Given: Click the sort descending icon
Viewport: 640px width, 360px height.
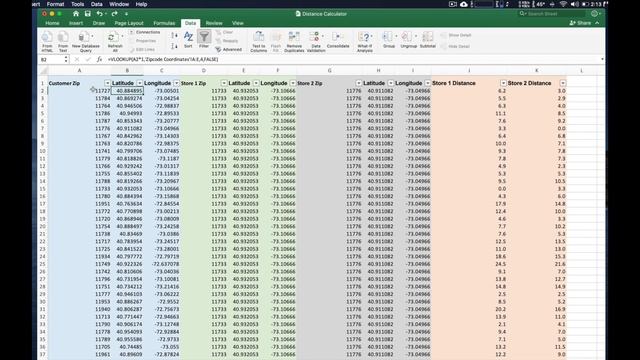Looking at the screenshot, I should (x=174, y=46).
